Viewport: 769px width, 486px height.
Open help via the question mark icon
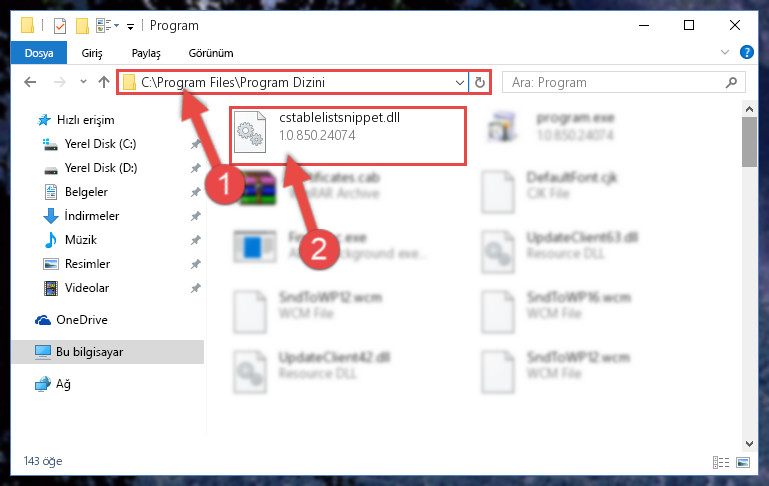tap(746, 52)
